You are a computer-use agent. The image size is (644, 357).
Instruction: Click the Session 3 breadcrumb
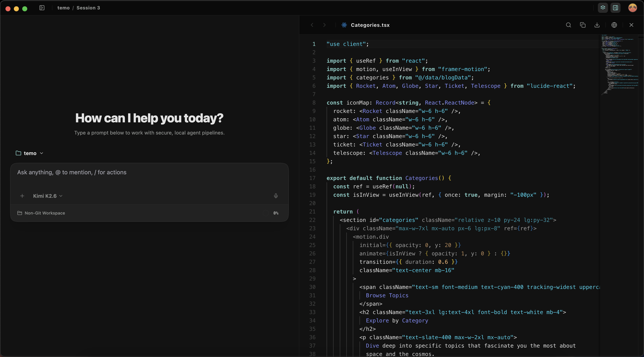point(88,8)
